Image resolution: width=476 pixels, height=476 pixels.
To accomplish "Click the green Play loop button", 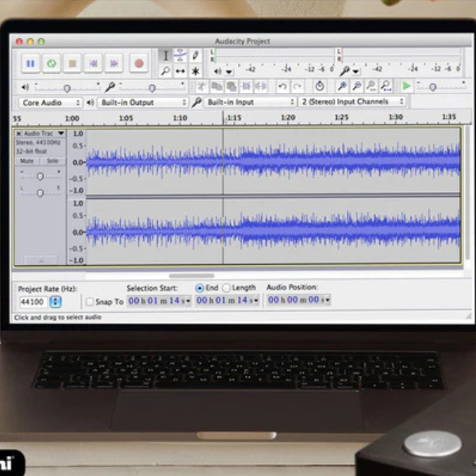I will click(x=52, y=63).
